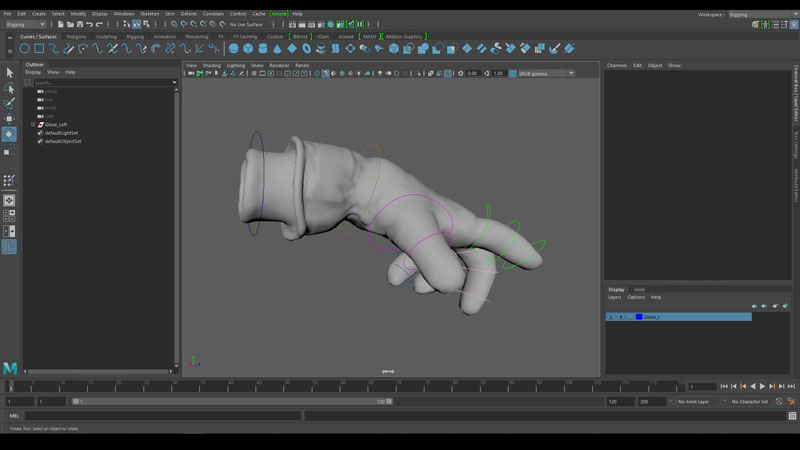Open the sRGB gamma view transform dropdown
This screenshot has height=450, width=800.
543,73
